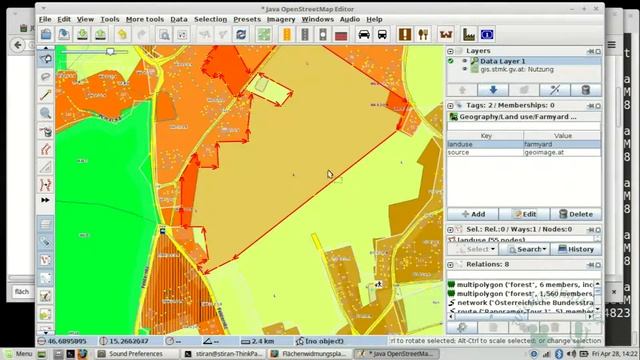Click the red building preset icon
The height and width of the screenshot is (360, 640).
341,35
